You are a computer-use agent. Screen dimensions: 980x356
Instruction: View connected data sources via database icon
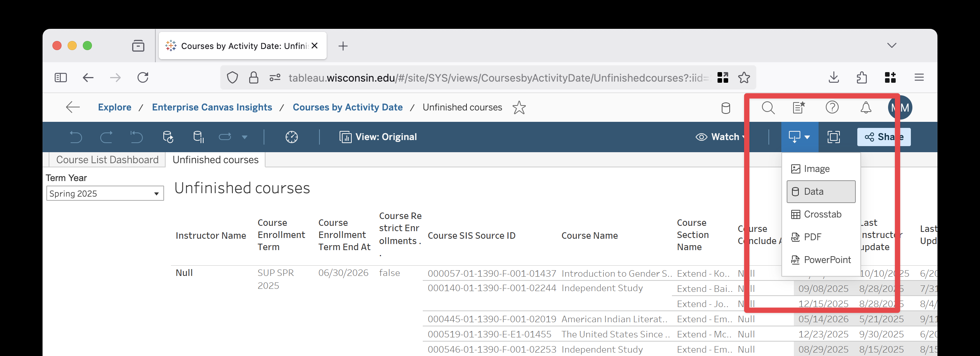pos(726,107)
